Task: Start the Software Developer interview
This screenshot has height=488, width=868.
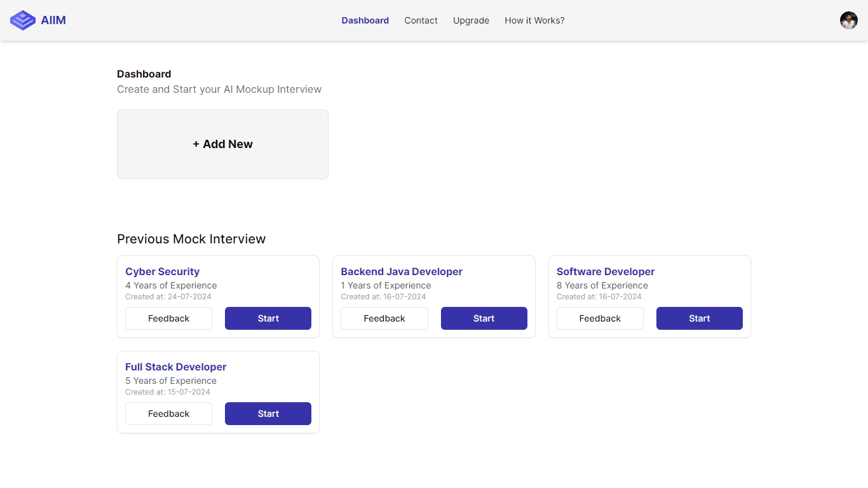Action: click(699, 318)
